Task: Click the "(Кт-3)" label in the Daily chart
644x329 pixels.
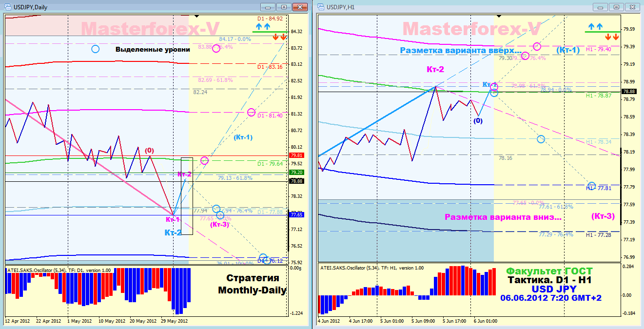Action: (x=219, y=224)
